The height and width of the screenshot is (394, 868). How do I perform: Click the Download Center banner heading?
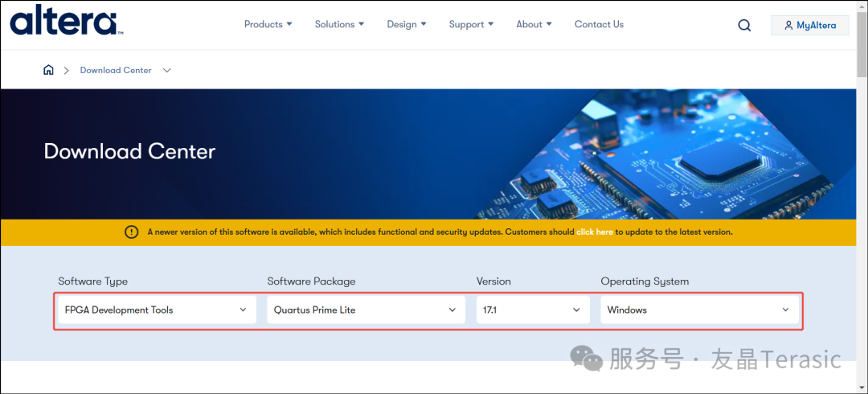tap(129, 151)
